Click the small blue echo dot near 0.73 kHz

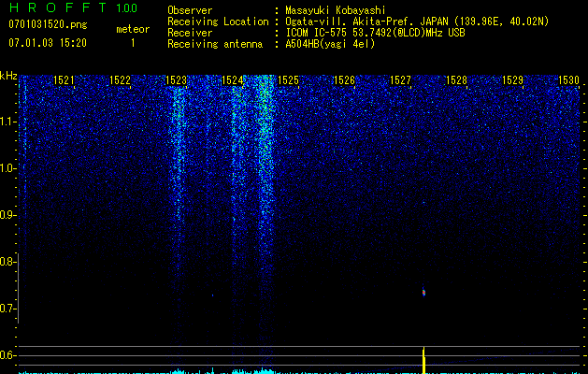point(212,295)
